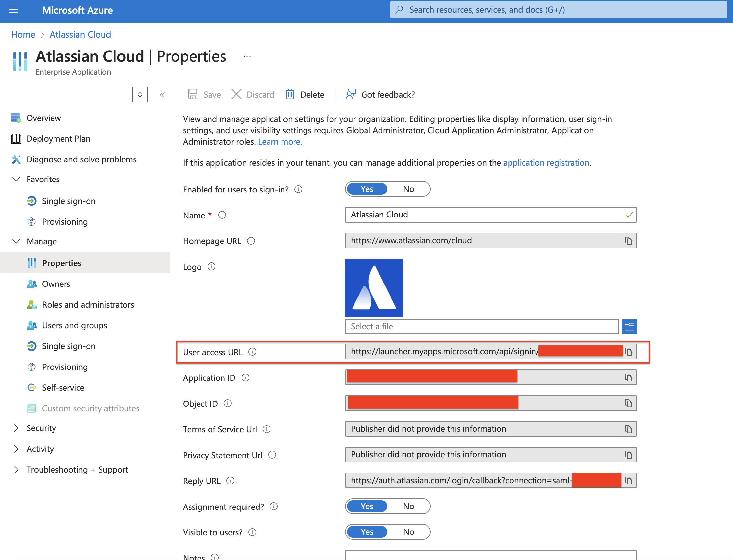Copy the Privacy Statement Url
This screenshot has height=560, width=733.
[x=628, y=455]
